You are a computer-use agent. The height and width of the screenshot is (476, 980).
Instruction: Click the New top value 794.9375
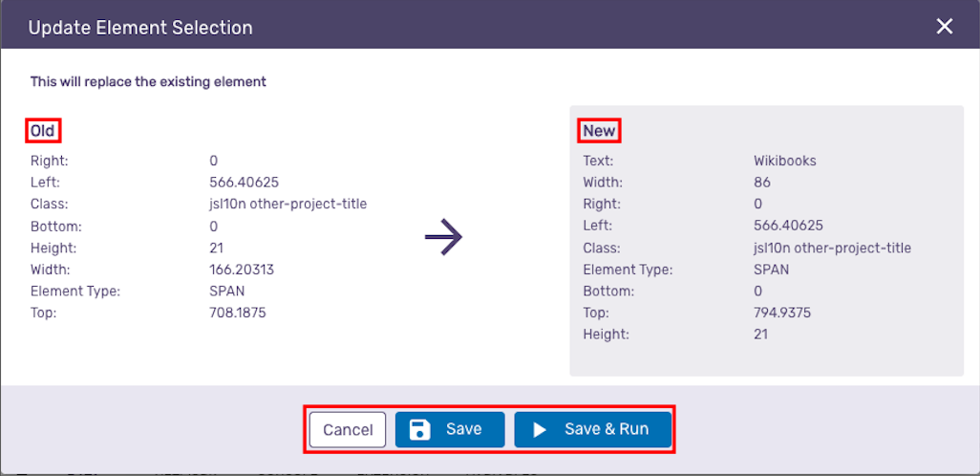[x=782, y=313]
